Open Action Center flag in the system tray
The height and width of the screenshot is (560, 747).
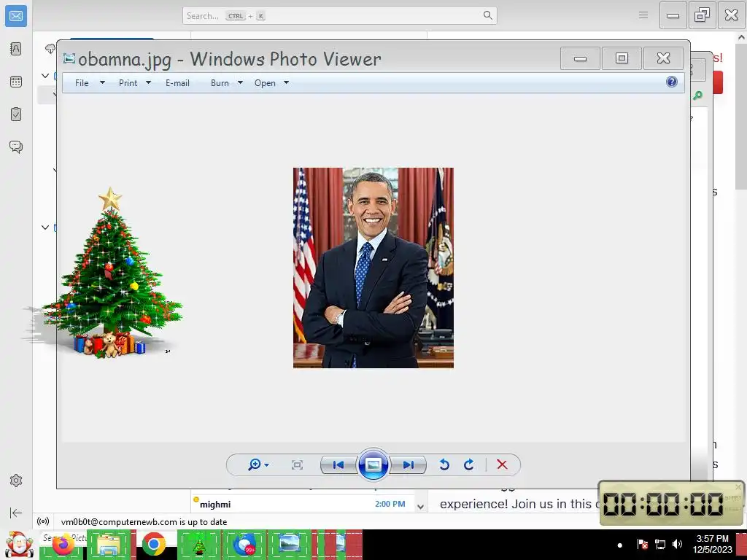coord(642,544)
